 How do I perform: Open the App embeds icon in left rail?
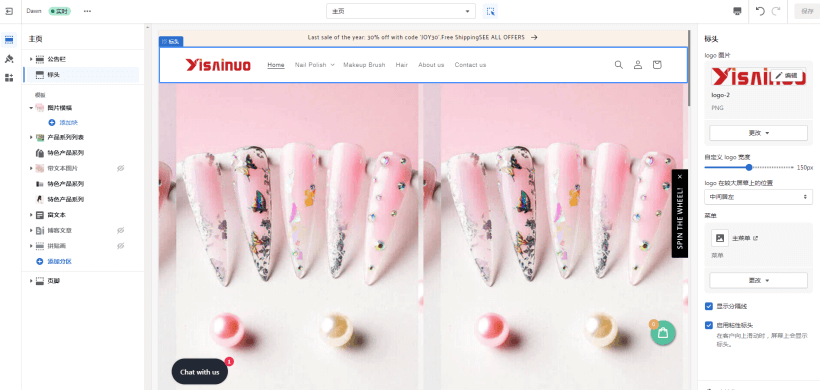point(9,77)
